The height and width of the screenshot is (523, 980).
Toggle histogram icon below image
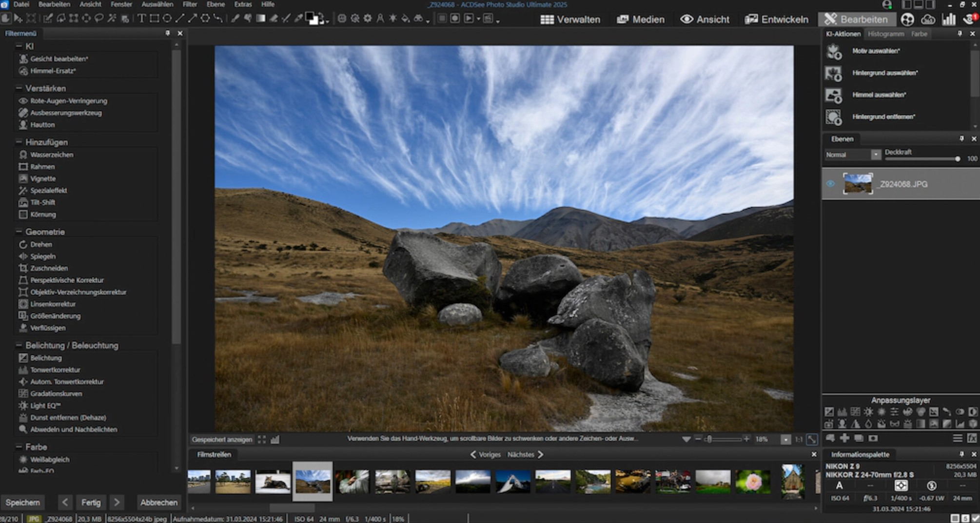click(x=275, y=439)
